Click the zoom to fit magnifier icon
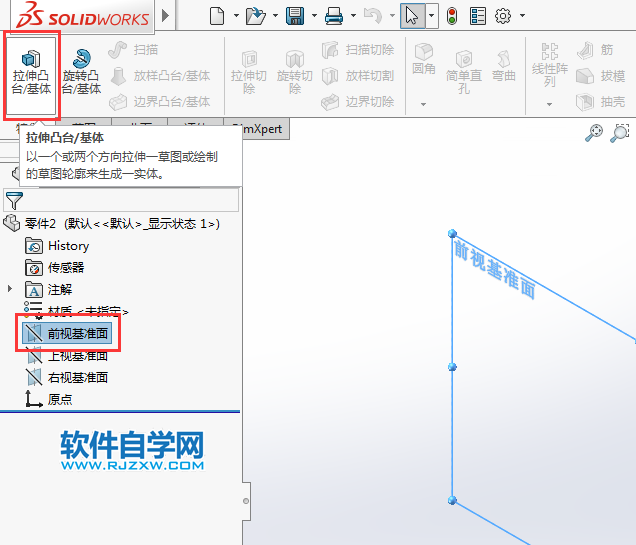The width and height of the screenshot is (636, 545). [594, 132]
